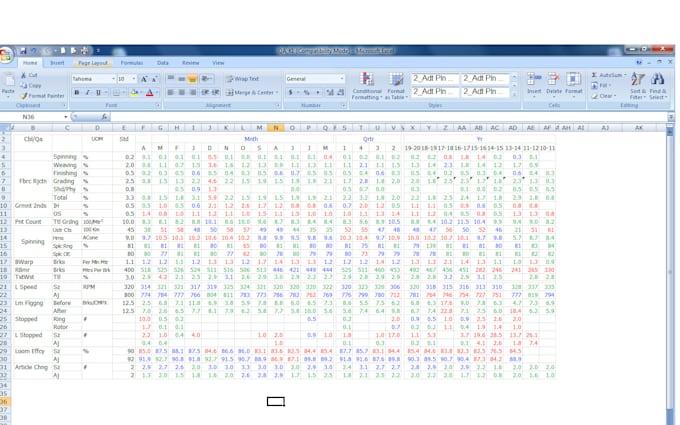Click the Delete cells icon

click(553, 79)
